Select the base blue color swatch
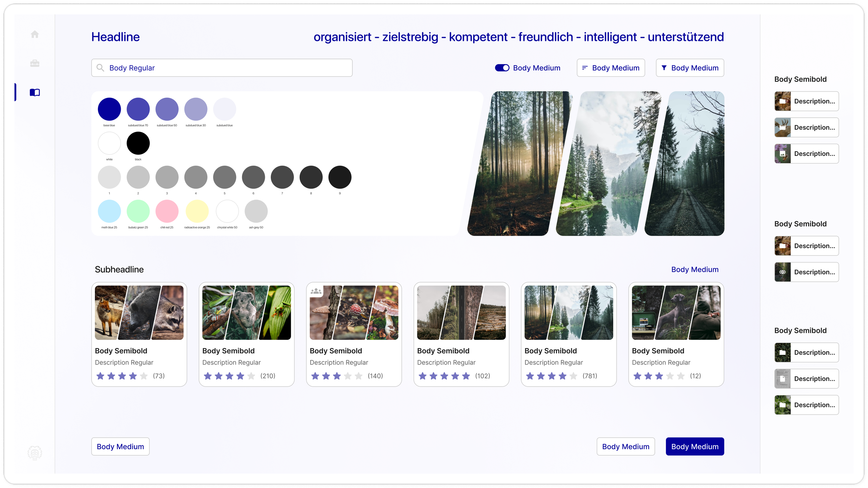Viewport: 868px width, 488px height. click(x=109, y=110)
